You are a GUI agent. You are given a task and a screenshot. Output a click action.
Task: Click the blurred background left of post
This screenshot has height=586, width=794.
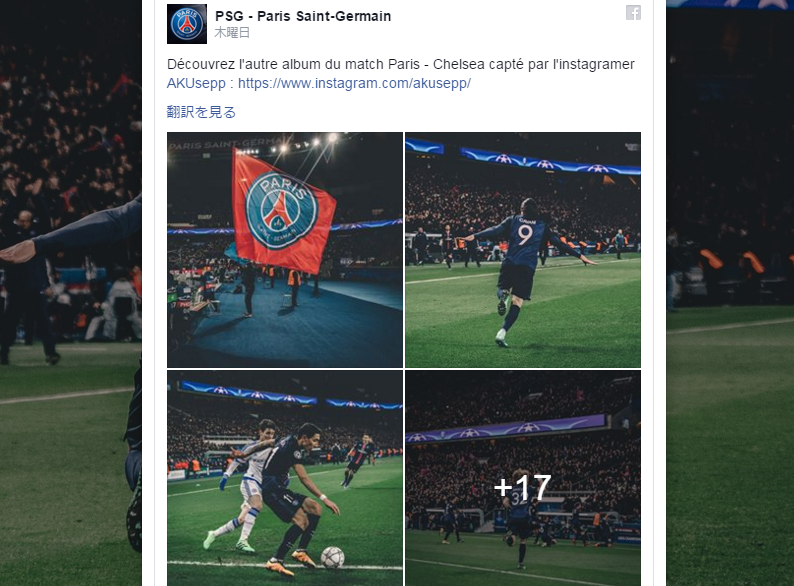click(70, 293)
